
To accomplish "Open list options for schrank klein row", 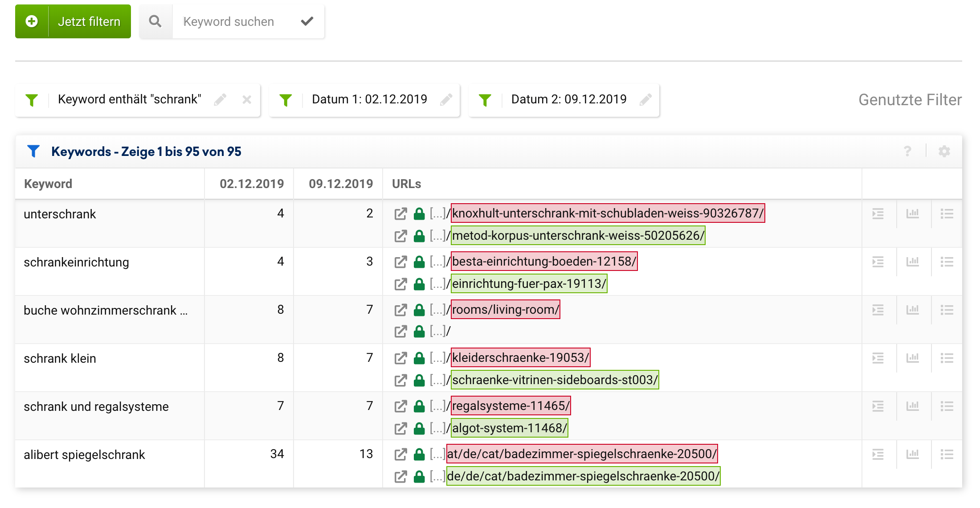I will point(947,358).
